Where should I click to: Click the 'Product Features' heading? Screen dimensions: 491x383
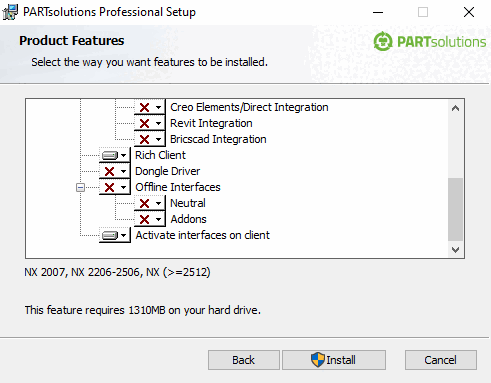pos(72,41)
